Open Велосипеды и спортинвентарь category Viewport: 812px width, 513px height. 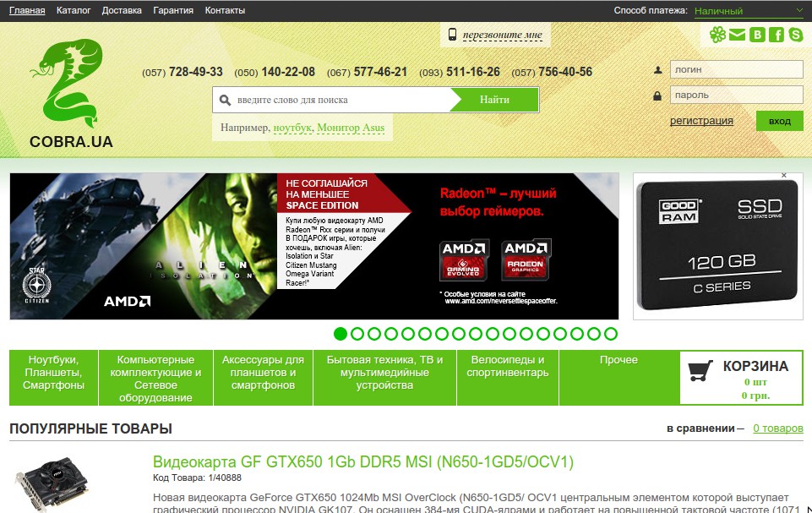(508, 378)
